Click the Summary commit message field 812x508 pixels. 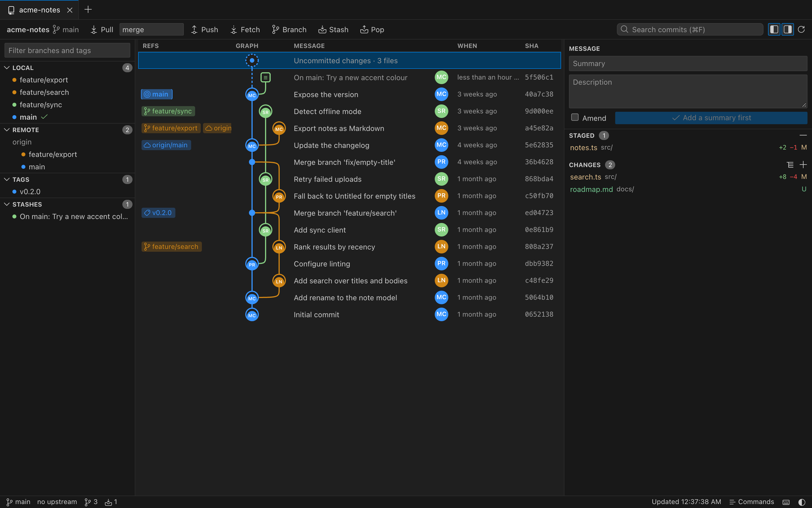[x=688, y=63]
